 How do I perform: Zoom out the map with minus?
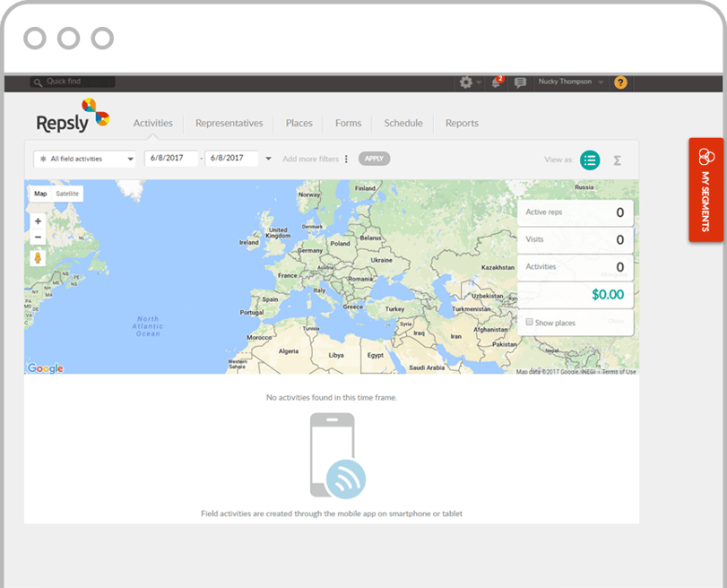click(x=38, y=237)
